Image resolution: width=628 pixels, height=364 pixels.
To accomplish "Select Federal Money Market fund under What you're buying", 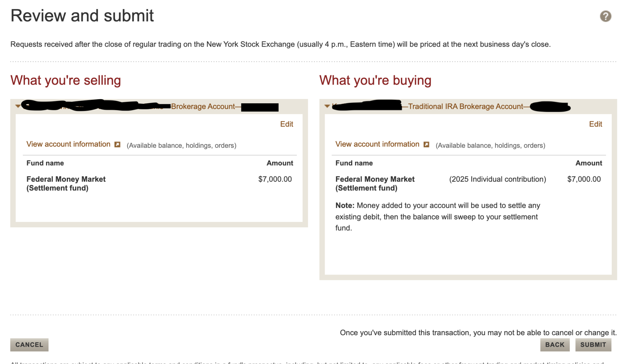I will click(375, 179).
